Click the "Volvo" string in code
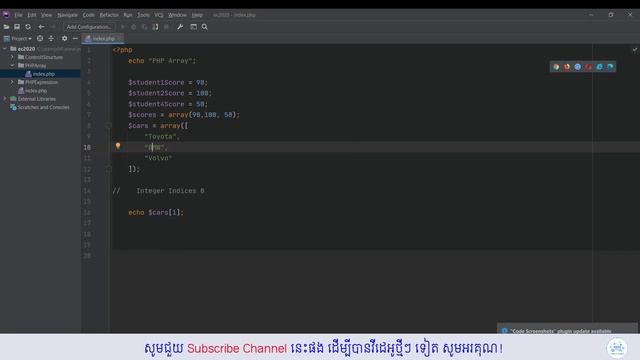Screen dimensions: 640x360 tap(158, 158)
